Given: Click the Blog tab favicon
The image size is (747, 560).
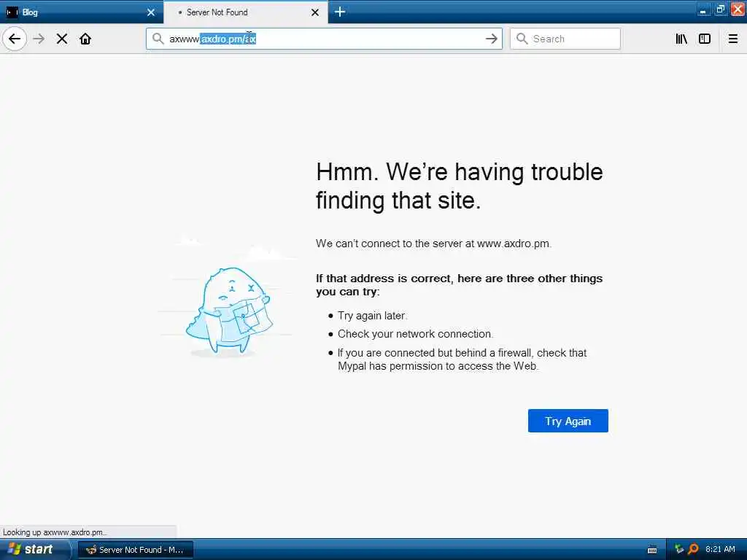Looking at the screenshot, I should coord(12,12).
